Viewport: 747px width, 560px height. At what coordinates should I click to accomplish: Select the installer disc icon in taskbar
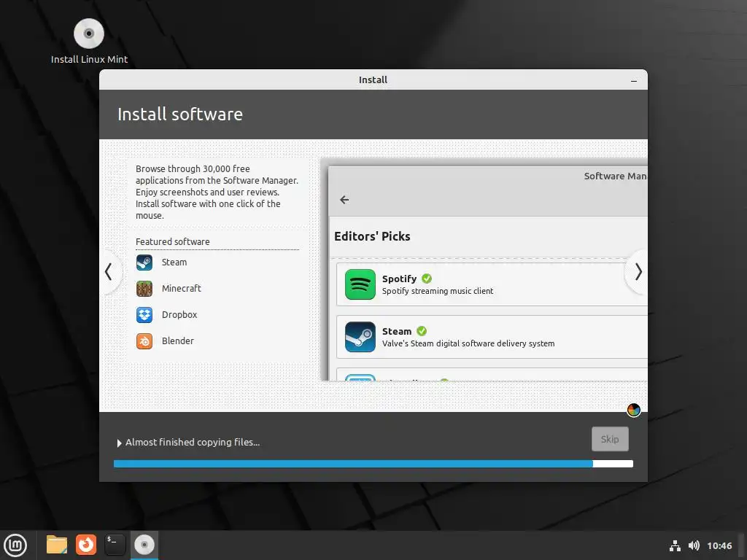click(x=144, y=545)
